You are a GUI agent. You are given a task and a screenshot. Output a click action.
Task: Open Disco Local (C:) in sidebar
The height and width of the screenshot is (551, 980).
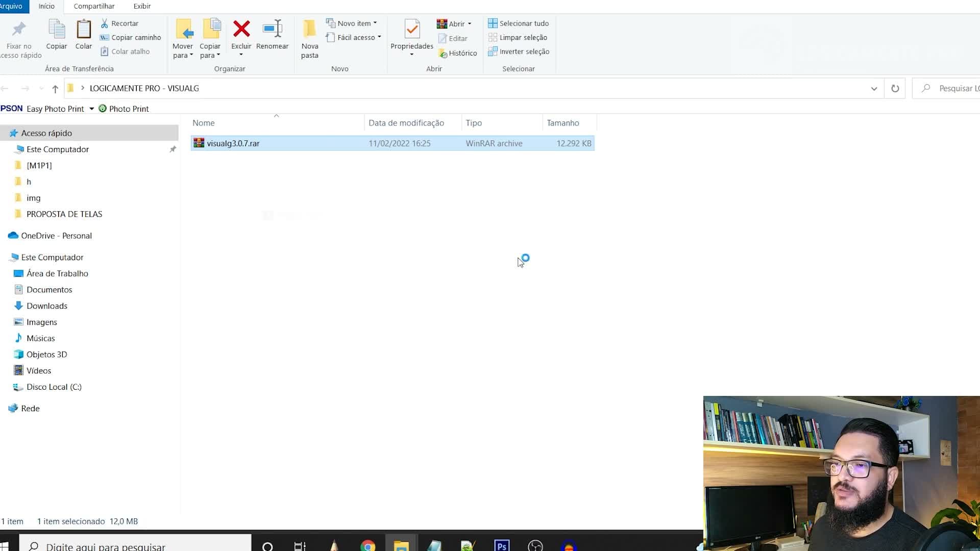[54, 387]
